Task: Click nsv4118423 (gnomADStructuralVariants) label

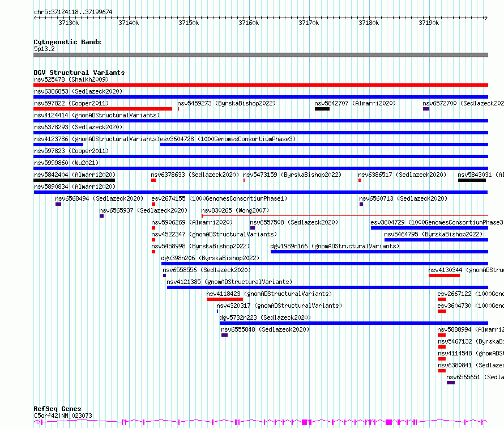Action: coord(269,294)
